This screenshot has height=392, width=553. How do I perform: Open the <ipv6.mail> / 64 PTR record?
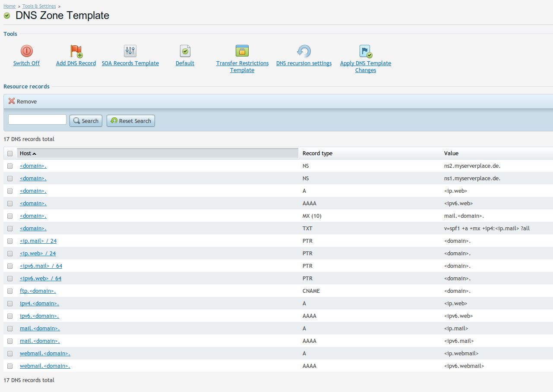tap(41, 266)
